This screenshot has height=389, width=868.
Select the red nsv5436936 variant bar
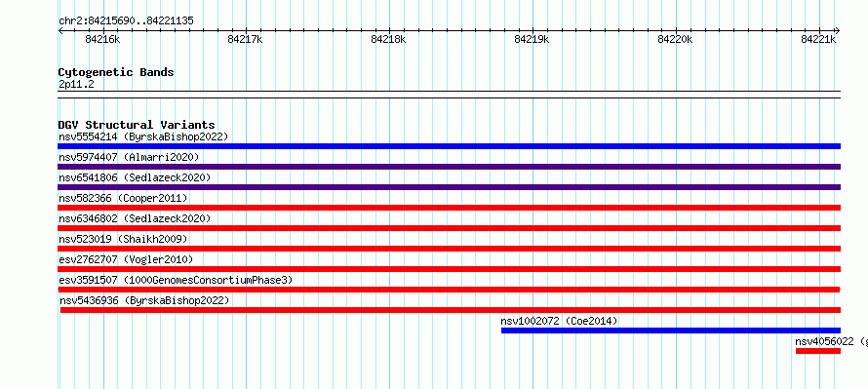(x=451, y=310)
